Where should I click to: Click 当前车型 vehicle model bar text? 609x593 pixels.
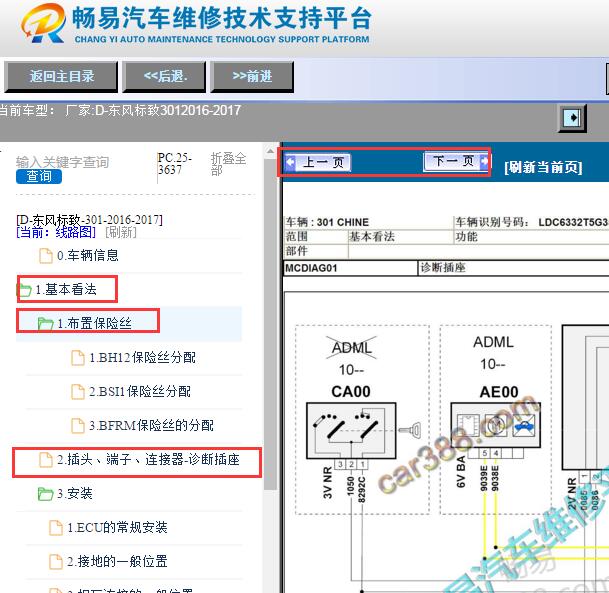(120, 111)
